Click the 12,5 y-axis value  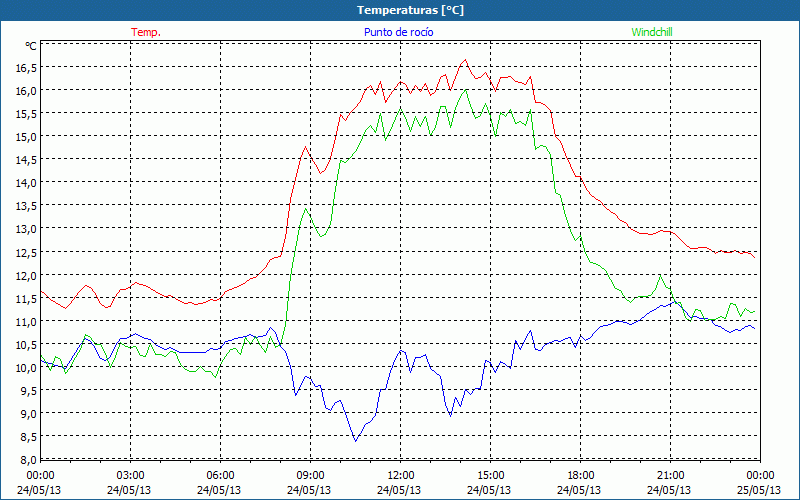pos(27,252)
